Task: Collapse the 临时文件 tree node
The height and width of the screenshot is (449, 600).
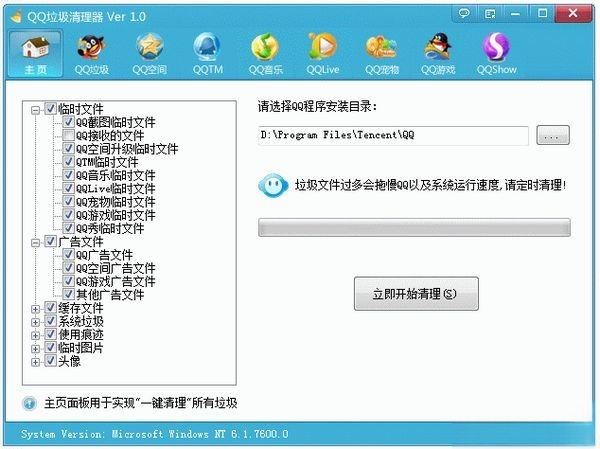Action: tap(36, 110)
